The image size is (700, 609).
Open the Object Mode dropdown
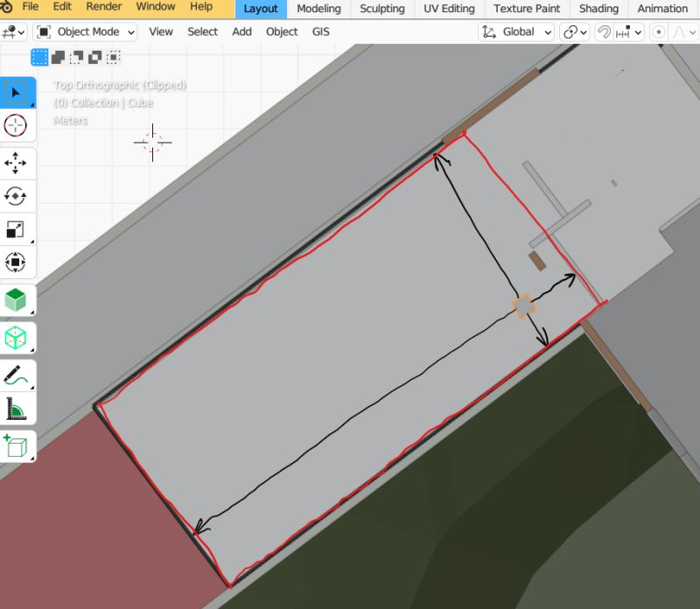tap(85, 32)
